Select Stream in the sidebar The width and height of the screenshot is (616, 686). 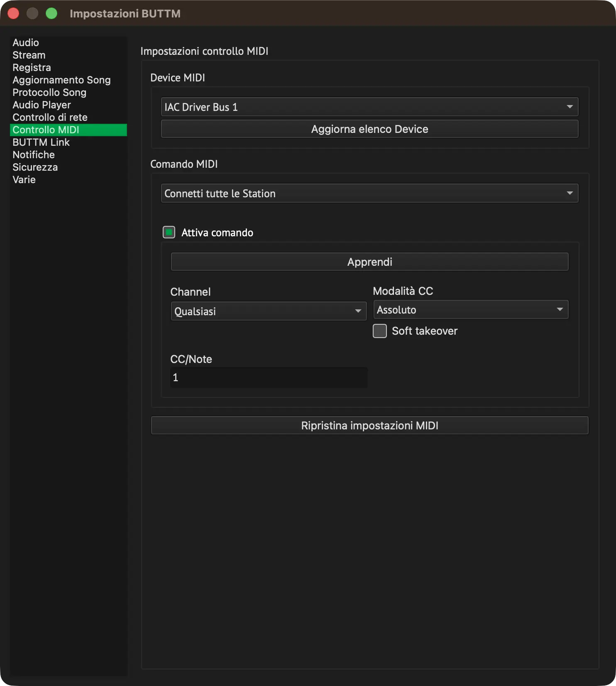68,55
